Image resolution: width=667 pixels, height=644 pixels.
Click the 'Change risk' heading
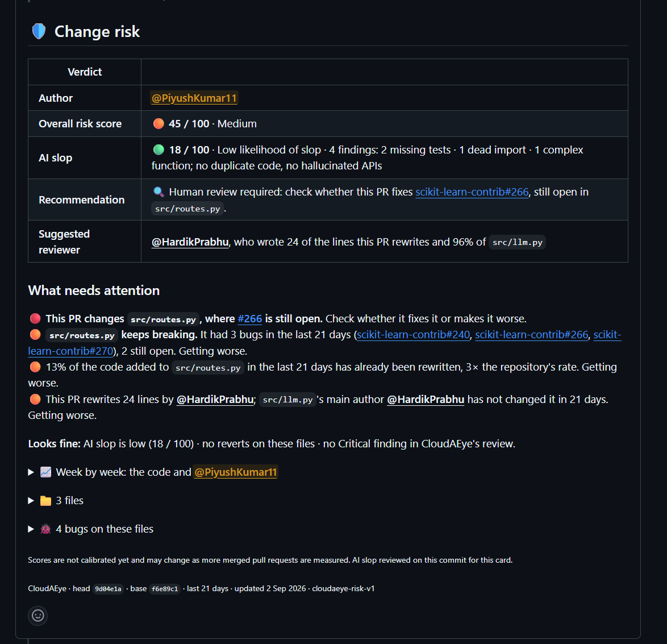pos(97,31)
